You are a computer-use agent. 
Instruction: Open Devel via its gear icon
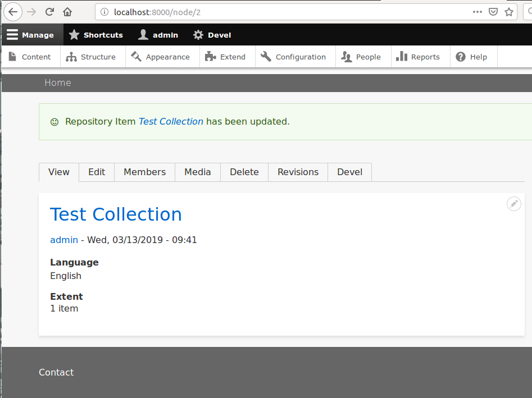tap(198, 35)
